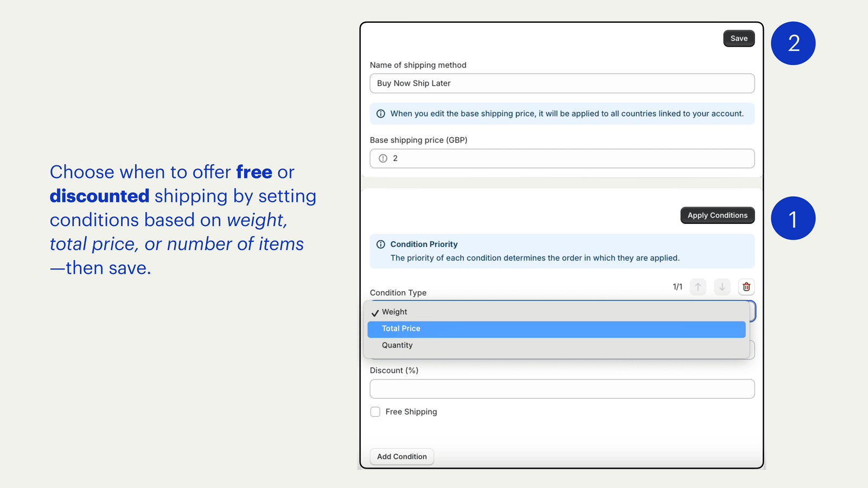Click the blue circle numbered 1
This screenshot has width=868, height=488.
pyautogui.click(x=793, y=218)
